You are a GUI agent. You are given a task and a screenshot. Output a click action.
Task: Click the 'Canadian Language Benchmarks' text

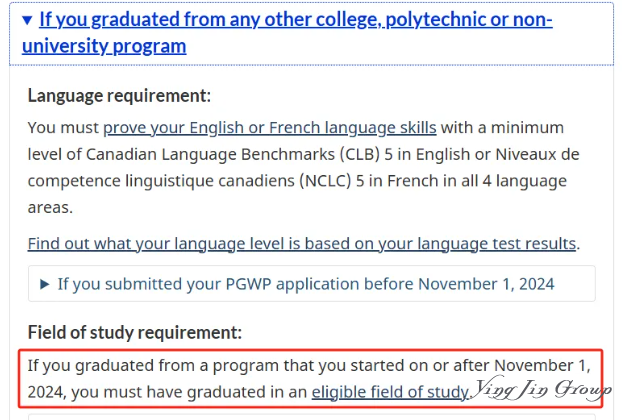point(210,154)
